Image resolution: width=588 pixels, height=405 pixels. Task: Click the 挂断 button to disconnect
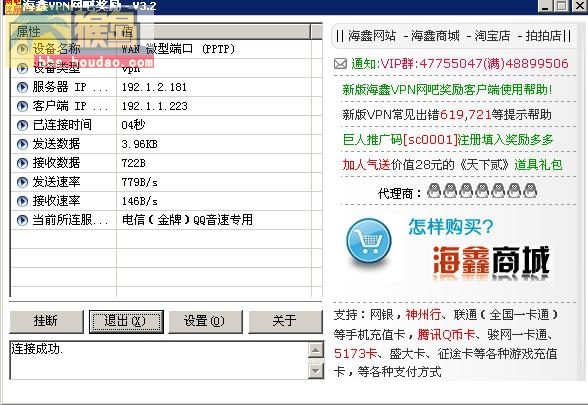point(46,321)
